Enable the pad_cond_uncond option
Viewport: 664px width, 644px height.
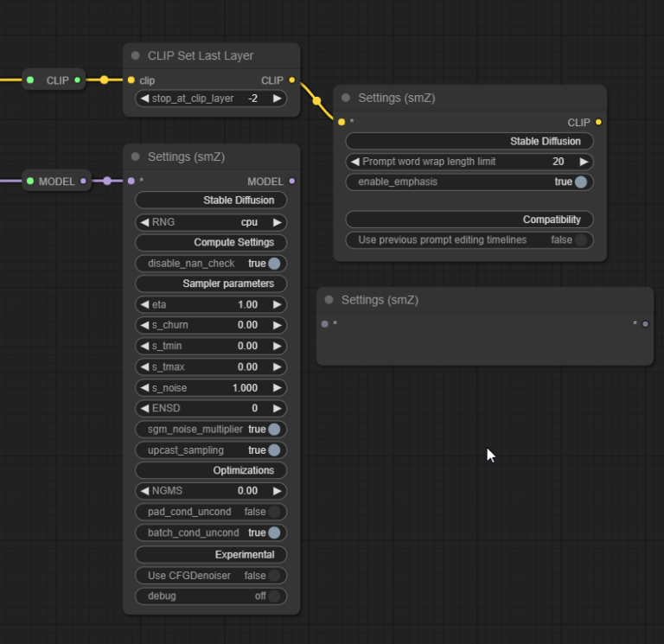coord(274,512)
